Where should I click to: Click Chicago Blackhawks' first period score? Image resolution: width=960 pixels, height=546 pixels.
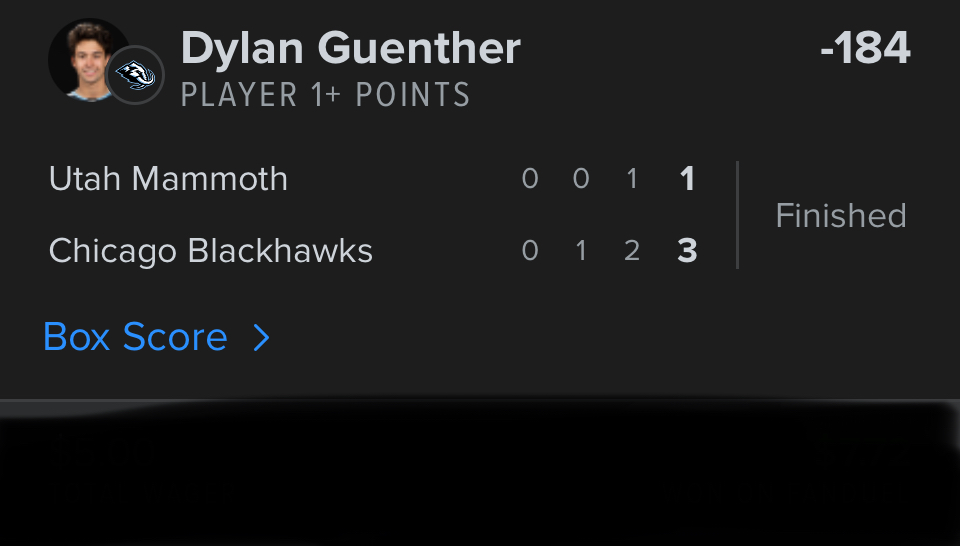(x=530, y=250)
